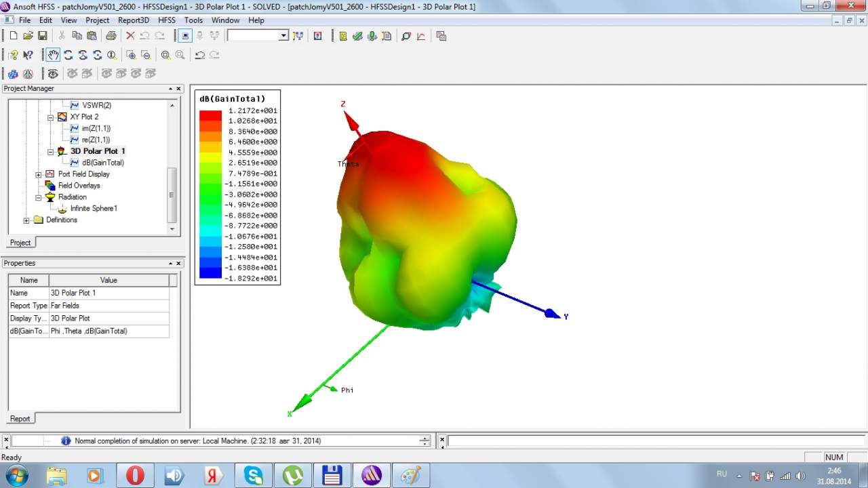The height and width of the screenshot is (488, 868).
Task: Toggle the Pan hand tool
Action: click(x=53, y=55)
